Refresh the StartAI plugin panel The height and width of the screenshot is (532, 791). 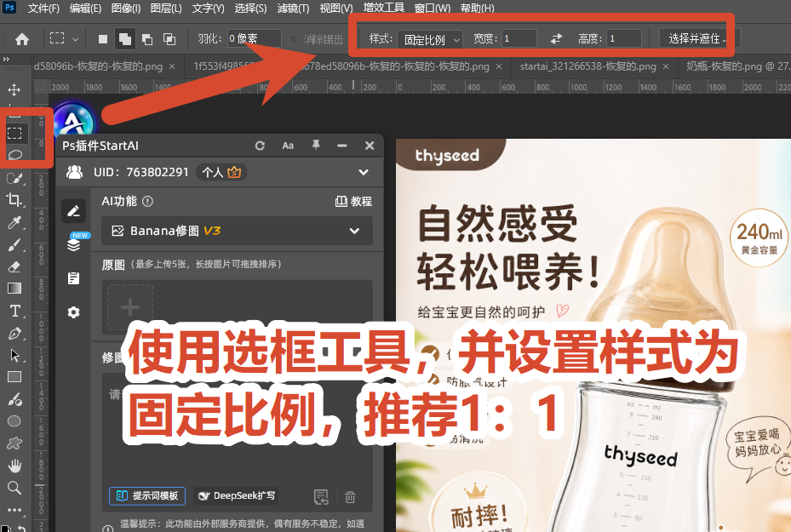pyautogui.click(x=260, y=146)
